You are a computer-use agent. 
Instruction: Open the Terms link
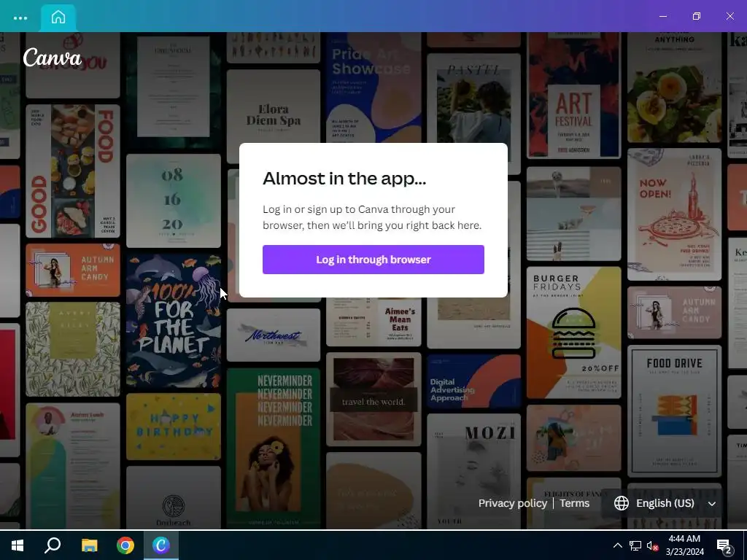point(575,503)
